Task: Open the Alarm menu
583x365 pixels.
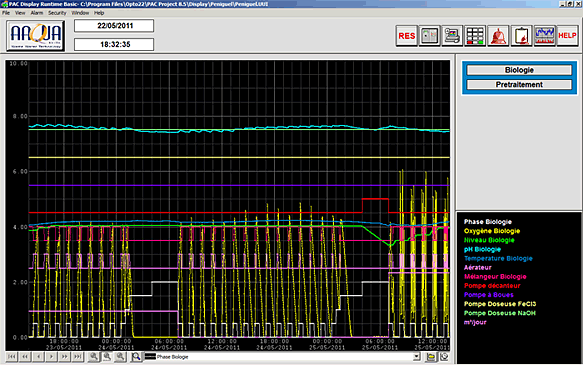Action: pyautogui.click(x=37, y=13)
